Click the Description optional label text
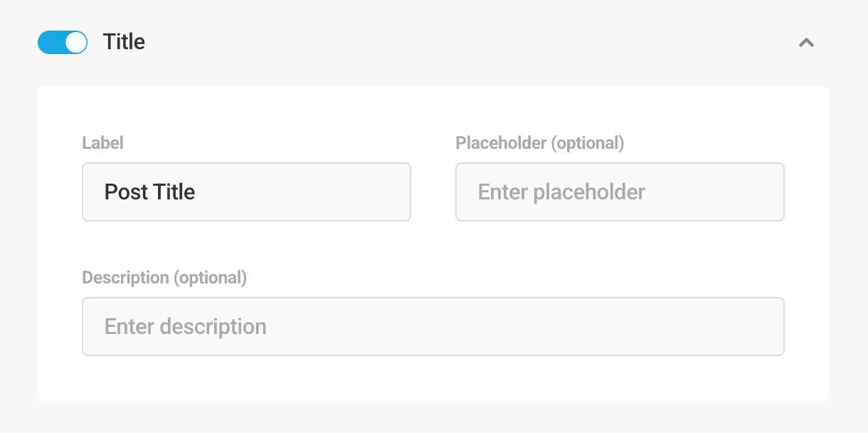The image size is (868, 433). 165,278
